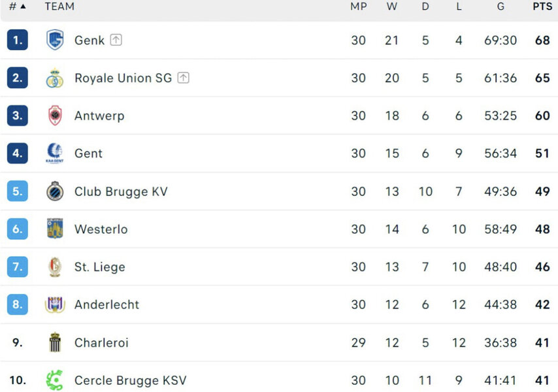Click the Gent club logo
The width and height of the screenshot is (558, 392).
point(55,154)
